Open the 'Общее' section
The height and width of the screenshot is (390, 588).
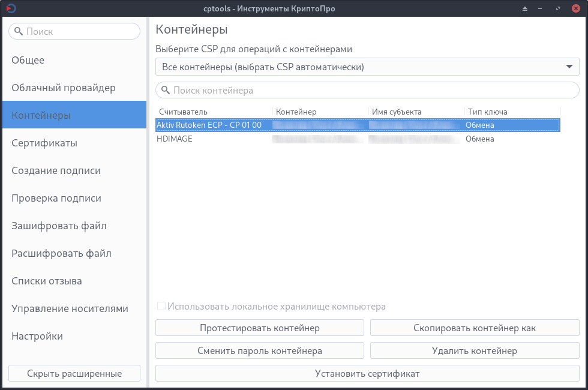[74, 60]
